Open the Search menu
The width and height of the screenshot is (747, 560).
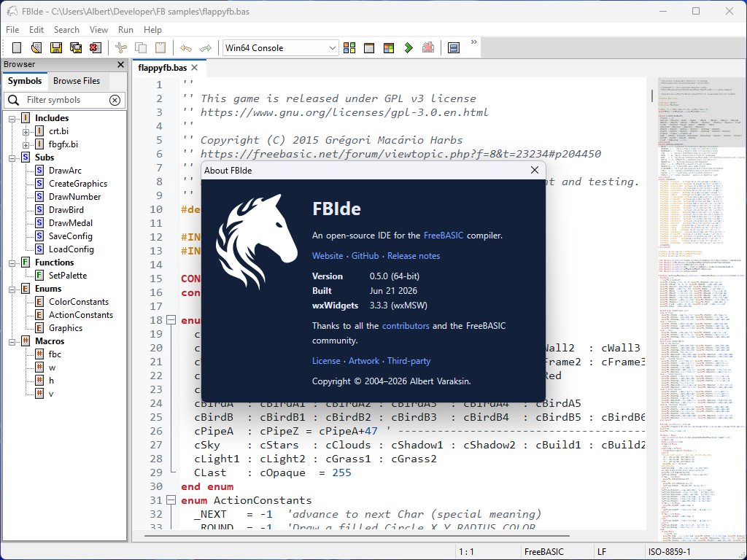coord(66,29)
